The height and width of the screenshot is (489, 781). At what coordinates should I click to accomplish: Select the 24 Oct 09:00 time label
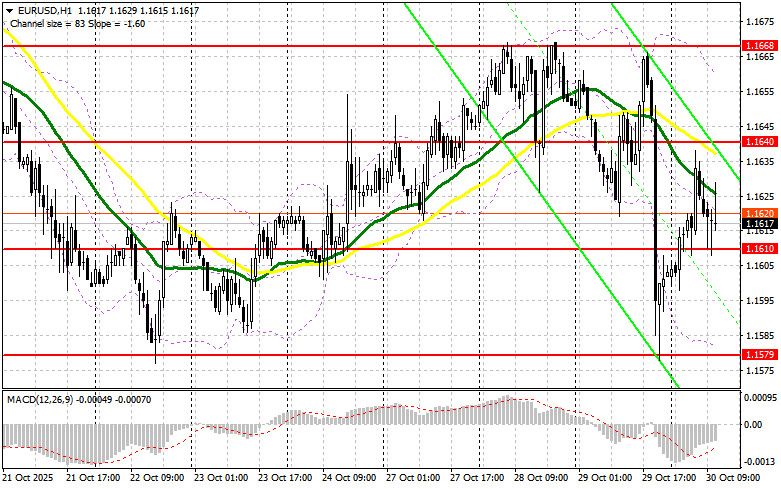(x=349, y=478)
